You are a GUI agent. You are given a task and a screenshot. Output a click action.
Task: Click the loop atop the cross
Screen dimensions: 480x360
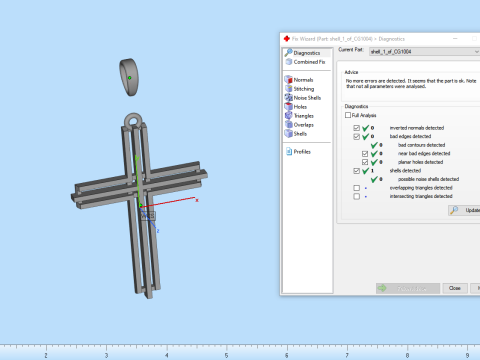tap(133, 120)
